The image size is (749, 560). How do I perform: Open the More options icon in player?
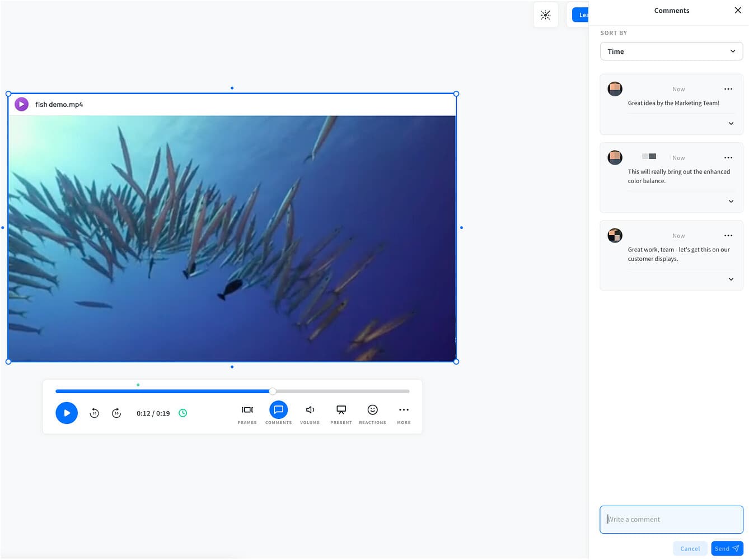point(404,409)
